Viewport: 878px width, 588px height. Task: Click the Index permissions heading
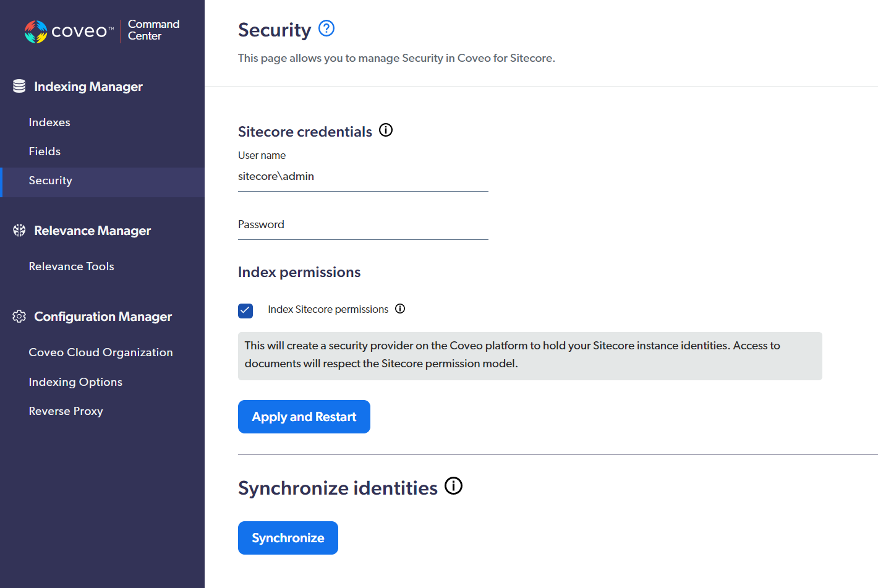(299, 272)
